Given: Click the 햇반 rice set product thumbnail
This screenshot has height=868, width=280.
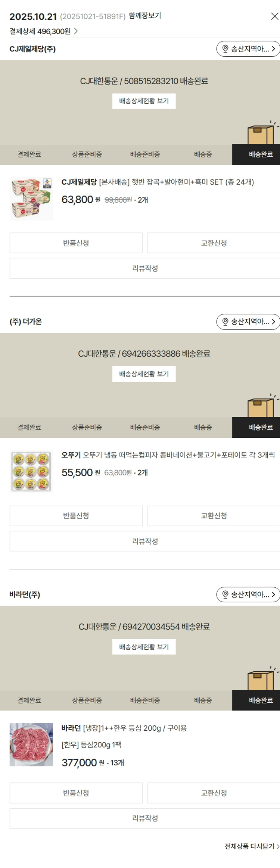Looking at the screenshot, I should coord(31,199).
